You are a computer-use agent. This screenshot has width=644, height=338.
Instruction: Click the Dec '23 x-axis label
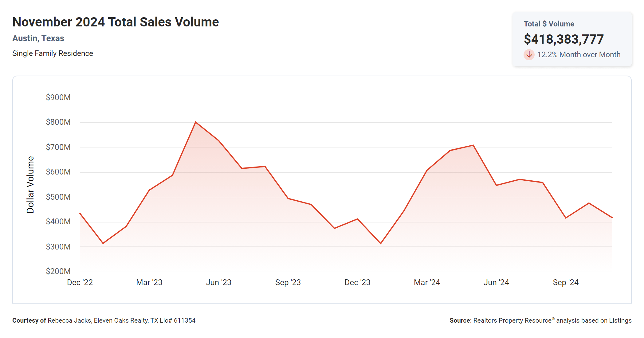click(357, 282)
